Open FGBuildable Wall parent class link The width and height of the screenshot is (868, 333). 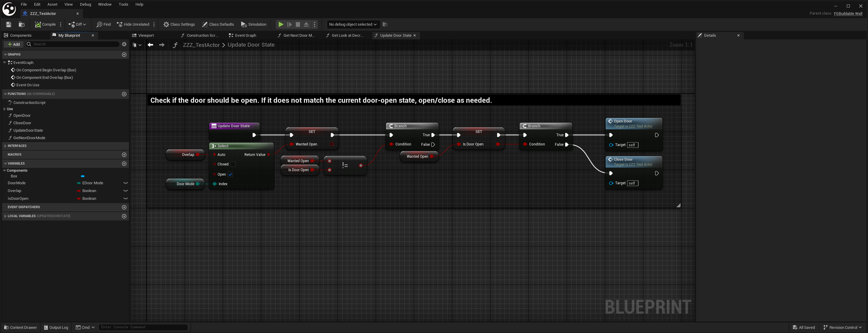pos(848,13)
